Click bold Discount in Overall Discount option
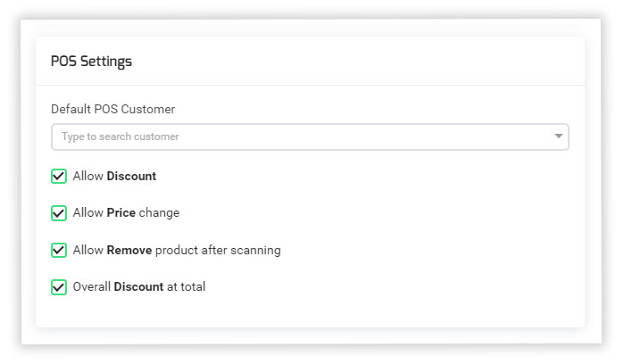This screenshot has width=624, height=364. (138, 287)
